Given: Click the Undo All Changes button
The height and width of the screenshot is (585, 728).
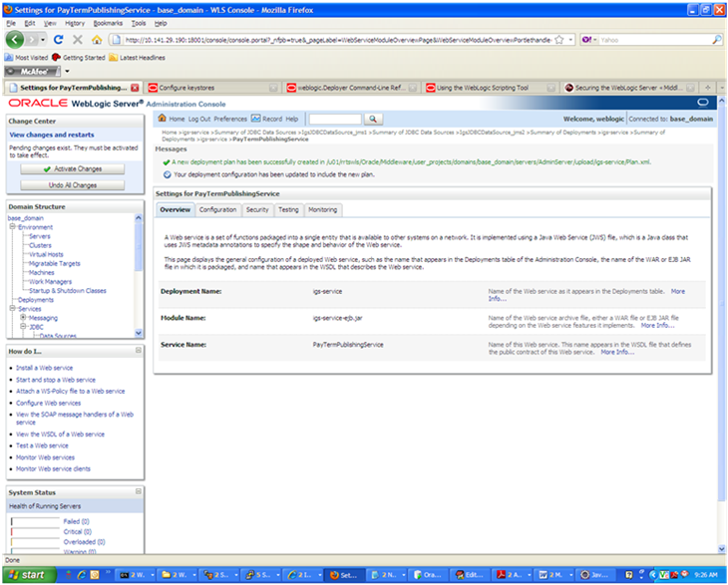Looking at the screenshot, I should (x=73, y=185).
